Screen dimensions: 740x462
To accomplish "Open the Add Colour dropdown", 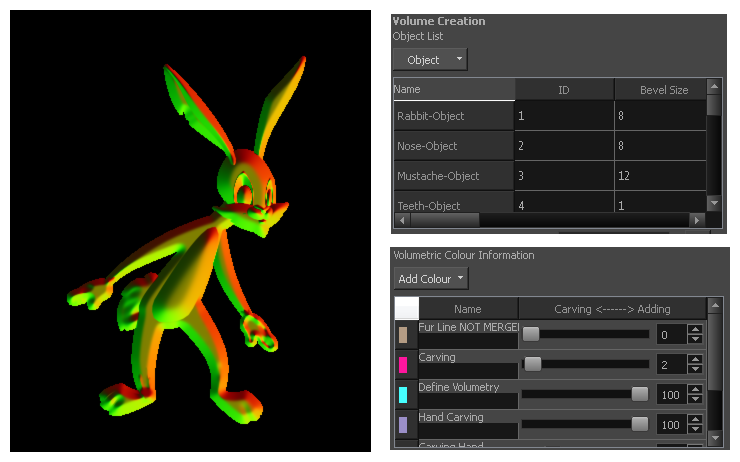I will (431, 279).
